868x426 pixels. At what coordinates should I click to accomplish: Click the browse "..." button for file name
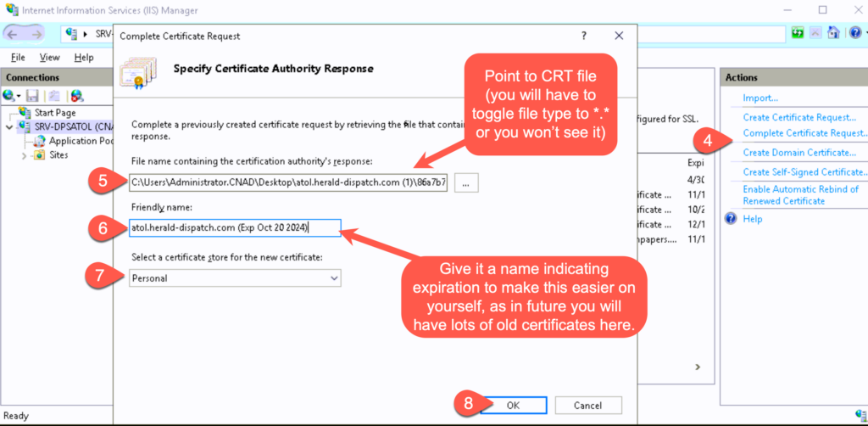pyautogui.click(x=469, y=181)
